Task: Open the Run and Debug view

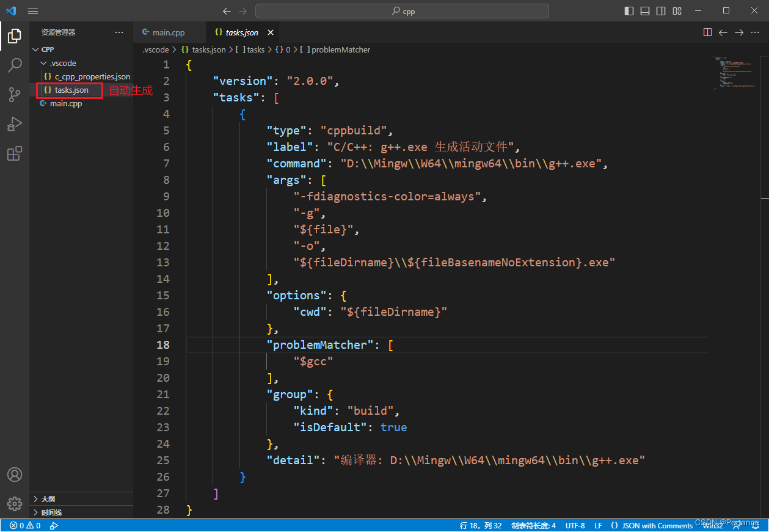Action: 15,124
